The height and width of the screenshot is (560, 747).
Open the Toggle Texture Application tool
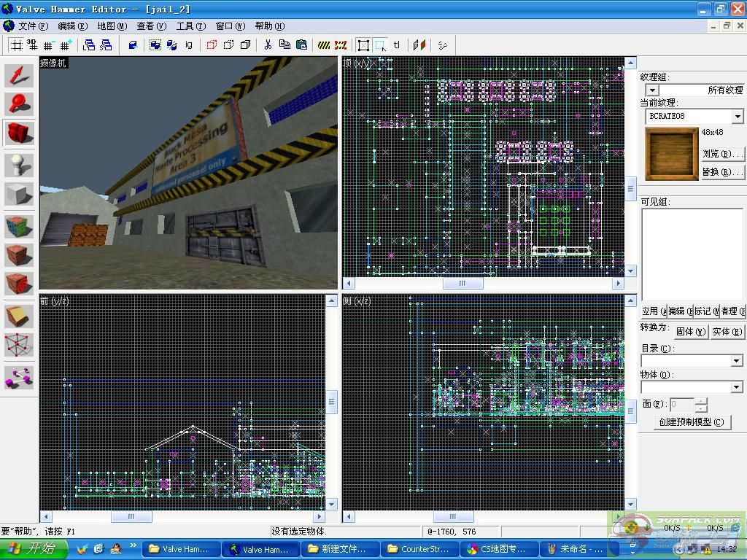point(20,225)
